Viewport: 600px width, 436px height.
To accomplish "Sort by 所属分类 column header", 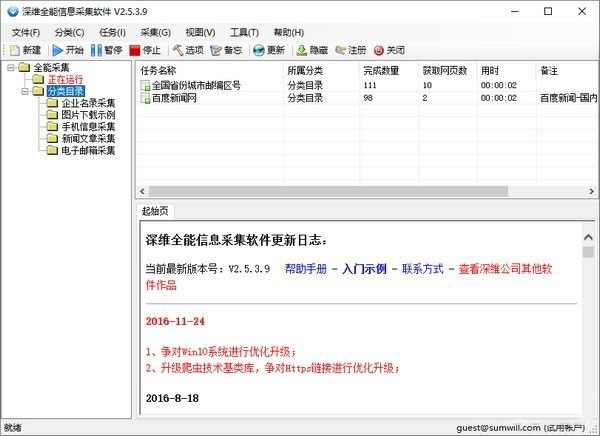I will pos(321,70).
